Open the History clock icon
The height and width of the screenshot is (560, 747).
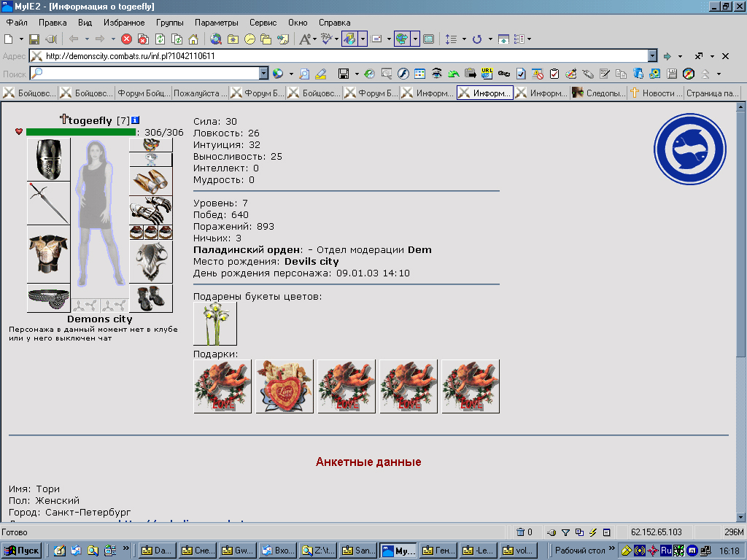point(249,39)
